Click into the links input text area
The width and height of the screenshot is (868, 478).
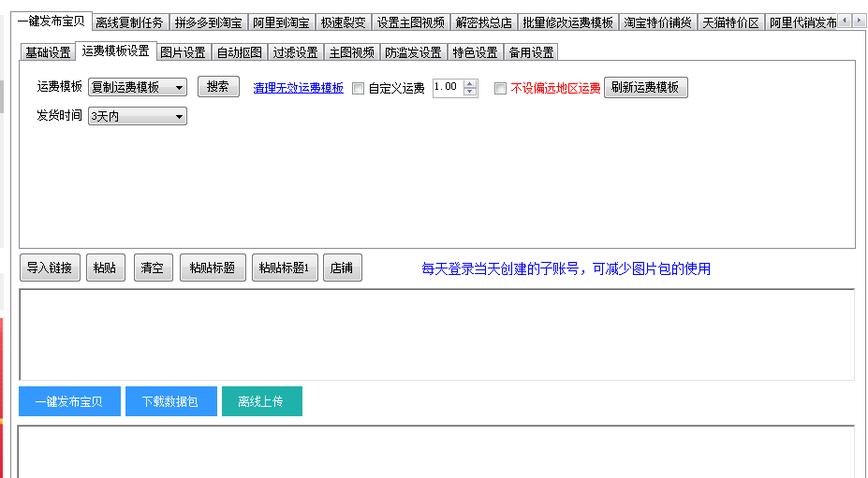pos(436,334)
